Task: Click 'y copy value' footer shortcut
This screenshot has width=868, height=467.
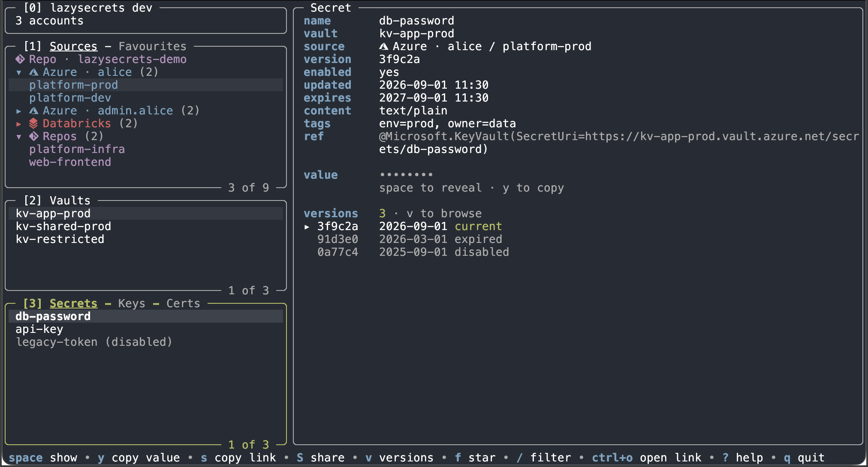Action: click(x=139, y=458)
